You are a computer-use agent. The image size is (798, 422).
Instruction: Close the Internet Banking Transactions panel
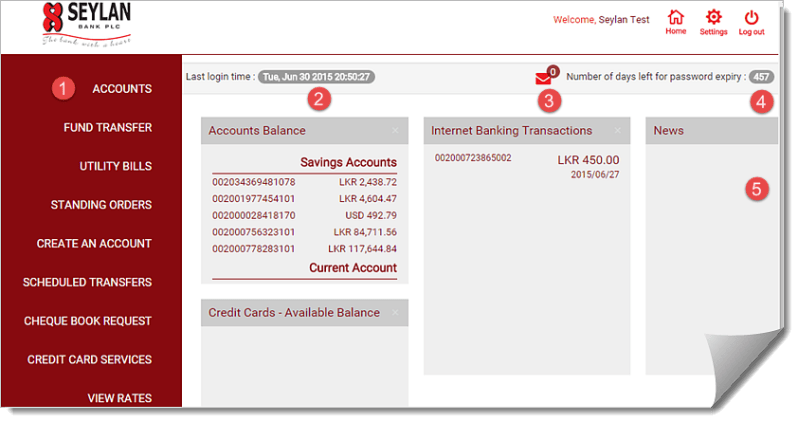click(x=617, y=131)
